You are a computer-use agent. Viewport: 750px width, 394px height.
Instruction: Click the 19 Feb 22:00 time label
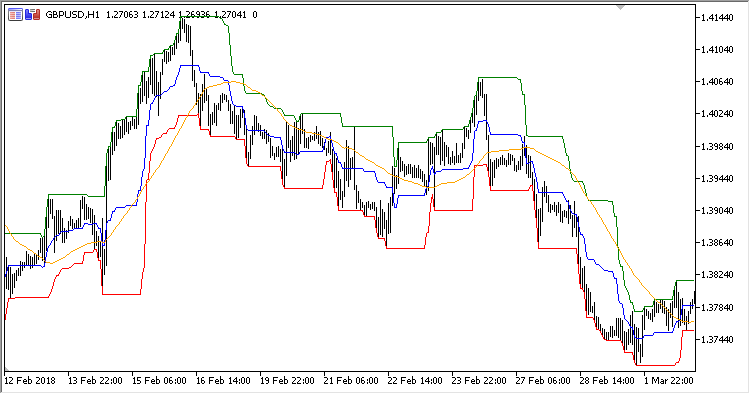click(287, 381)
